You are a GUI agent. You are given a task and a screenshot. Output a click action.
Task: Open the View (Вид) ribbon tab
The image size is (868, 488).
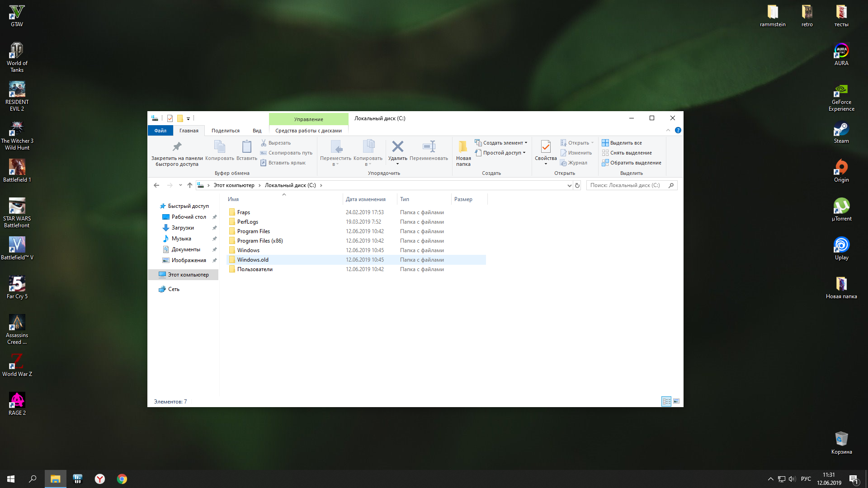coord(257,131)
